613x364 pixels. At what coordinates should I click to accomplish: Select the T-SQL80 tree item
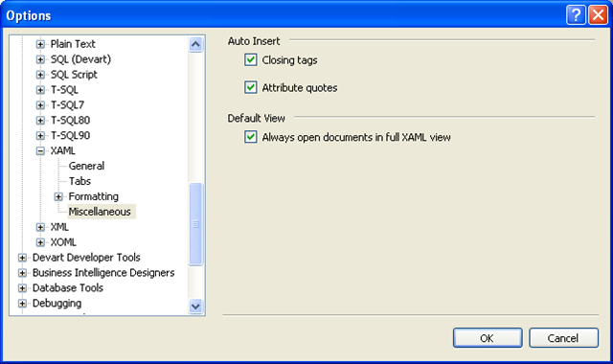pos(70,120)
